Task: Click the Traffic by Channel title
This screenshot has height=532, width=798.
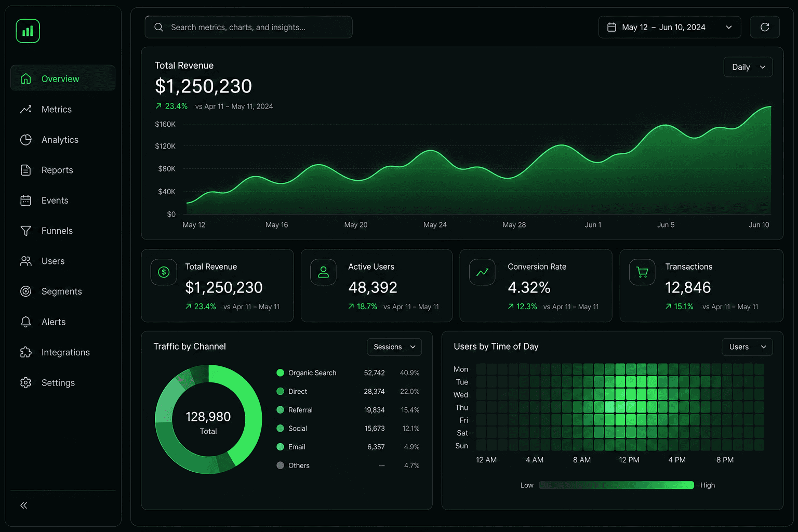Action: [x=190, y=347]
